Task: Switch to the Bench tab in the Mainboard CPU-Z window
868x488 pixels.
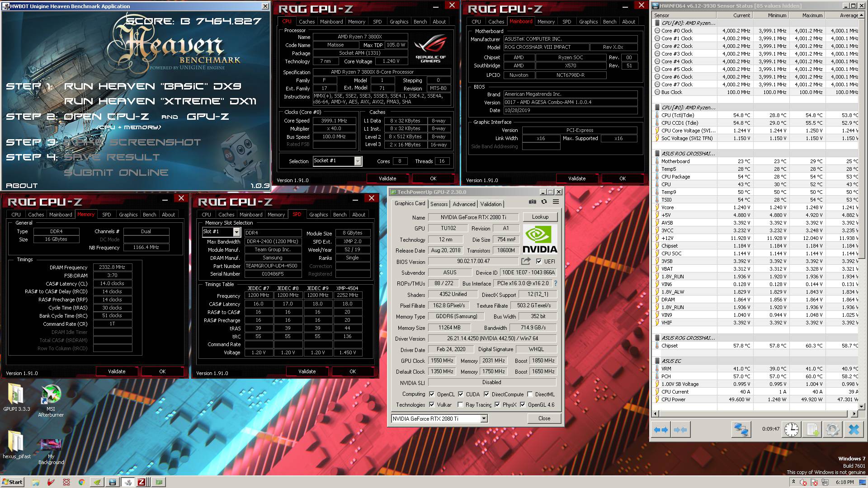Action: pos(609,21)
